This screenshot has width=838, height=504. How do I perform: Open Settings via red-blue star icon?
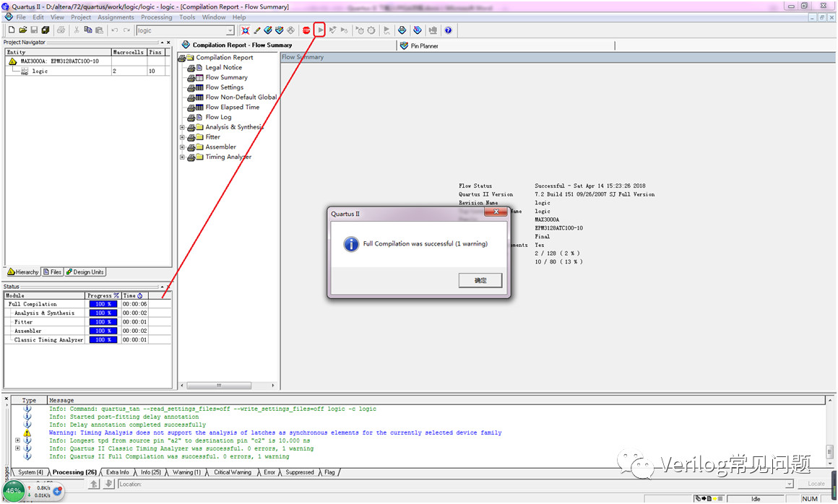pos(245,30)
